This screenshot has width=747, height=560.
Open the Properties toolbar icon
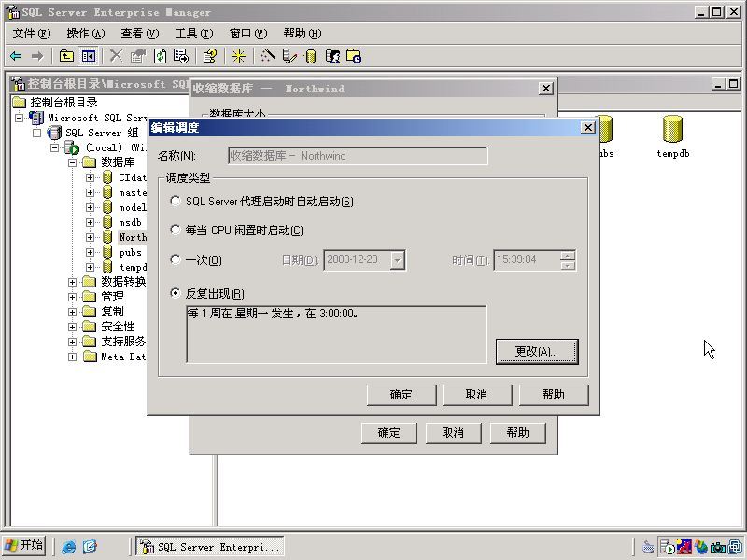point(137,56)
